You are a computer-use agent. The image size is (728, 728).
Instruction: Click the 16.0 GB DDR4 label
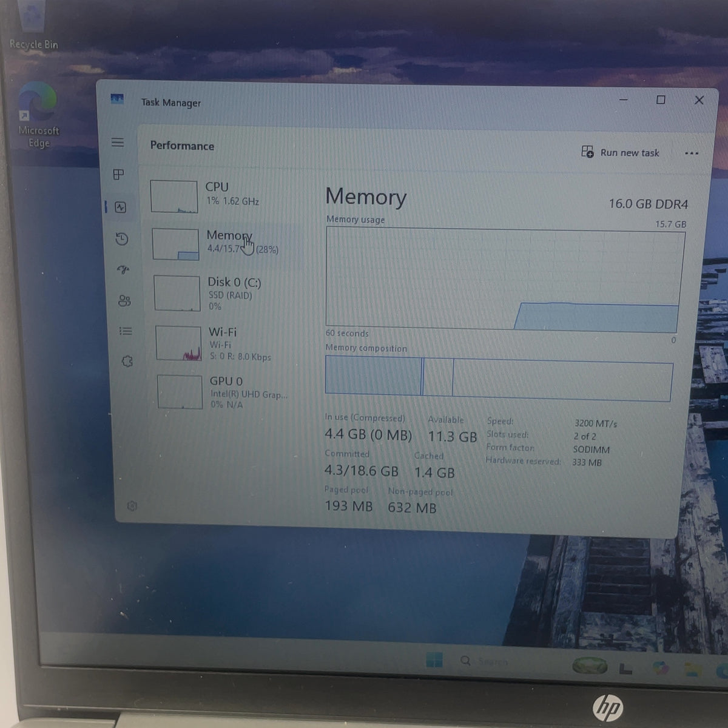pyautogui.click(x=648, y=204)
